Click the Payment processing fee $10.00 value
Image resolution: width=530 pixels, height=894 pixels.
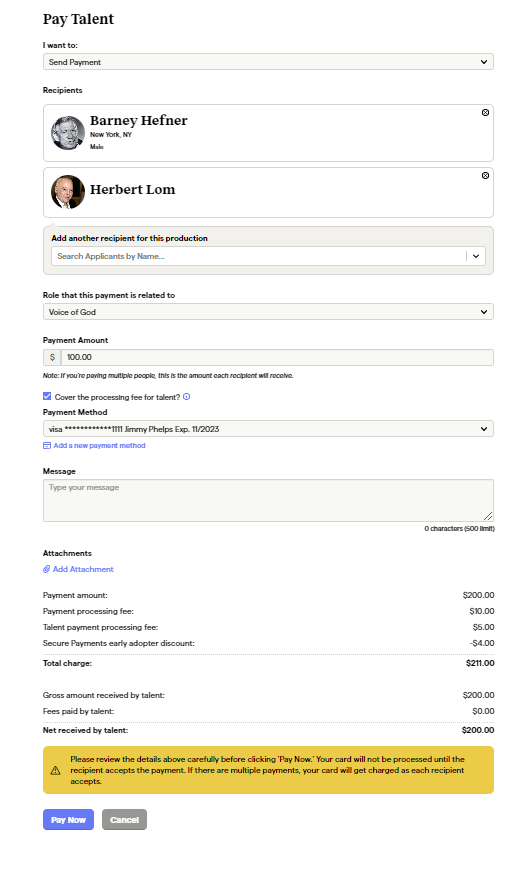coord(482,611)
